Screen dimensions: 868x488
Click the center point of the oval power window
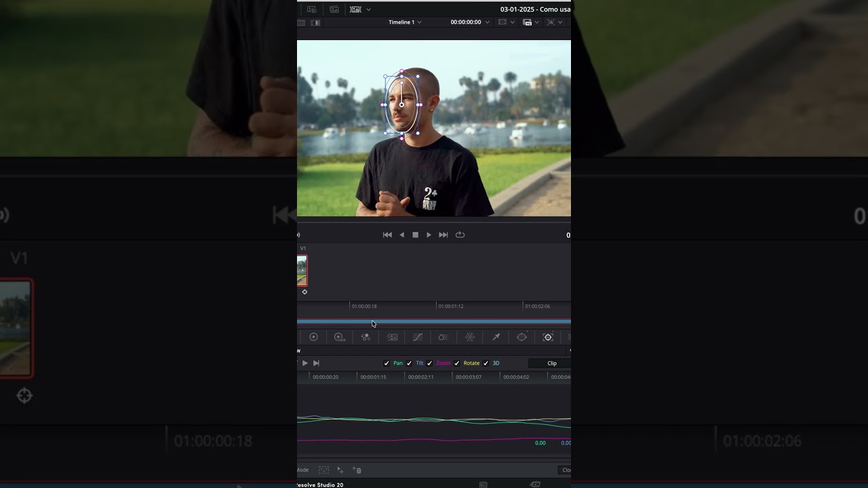(401, 104)
